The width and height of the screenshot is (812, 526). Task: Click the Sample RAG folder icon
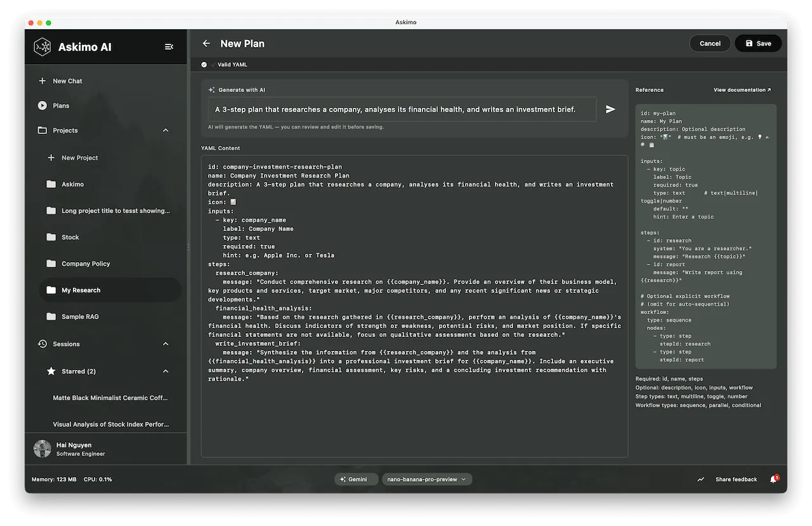[x=51, y=317]
